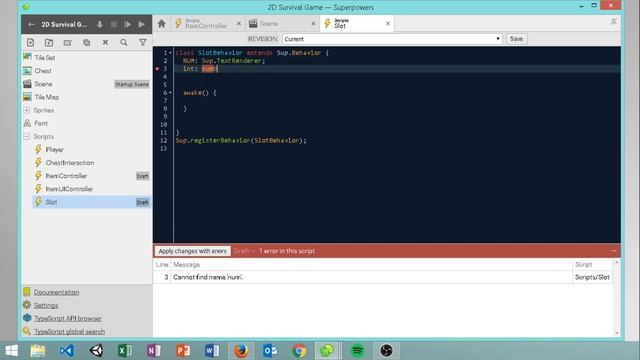640x360 pixels.
Task: Open the Font asset
Action: point(41,123)
